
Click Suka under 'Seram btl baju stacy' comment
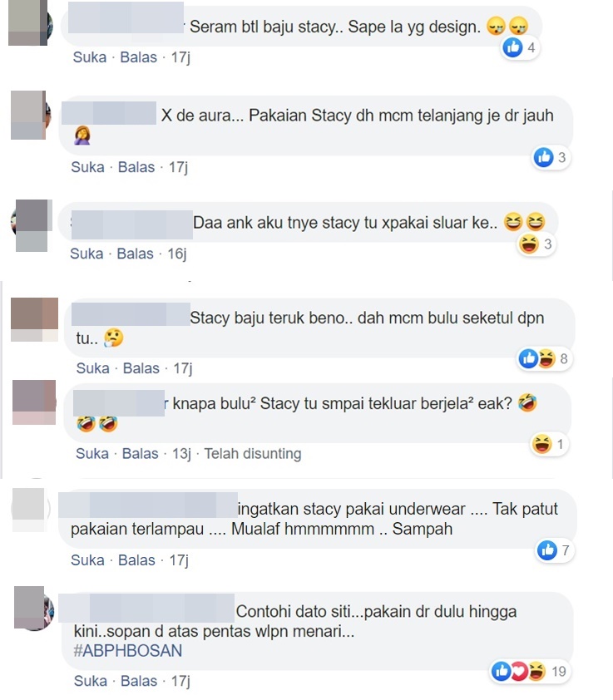point(89,57)
